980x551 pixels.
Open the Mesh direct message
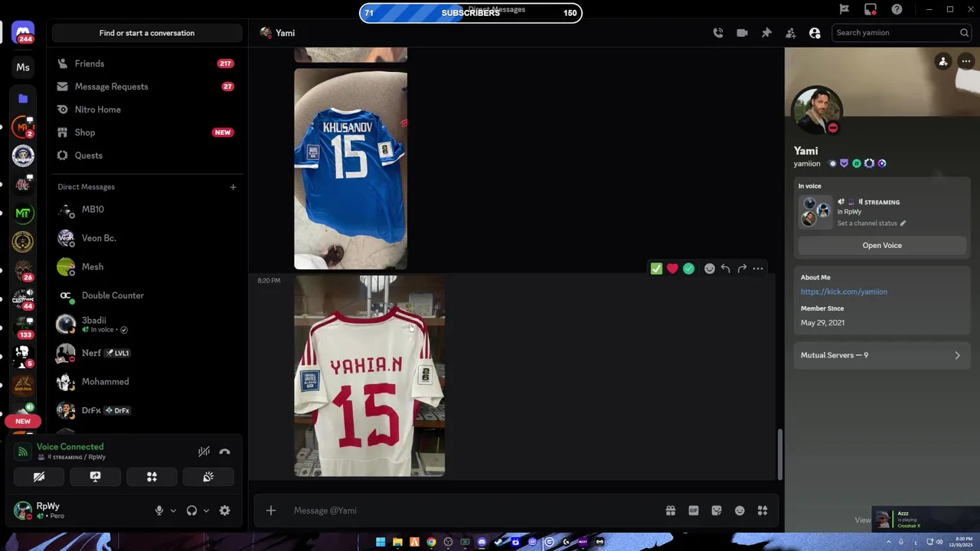point(145,266)
